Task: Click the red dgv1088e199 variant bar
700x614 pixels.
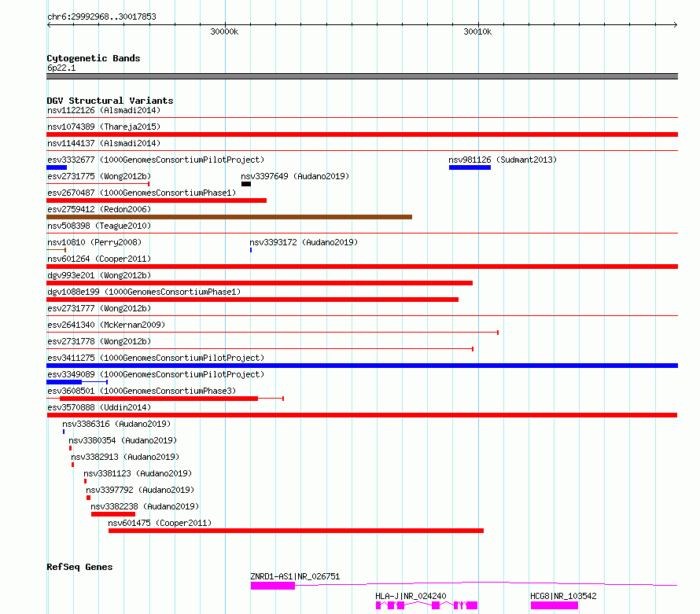Action: pyautogui.click(x=252, y=300)
